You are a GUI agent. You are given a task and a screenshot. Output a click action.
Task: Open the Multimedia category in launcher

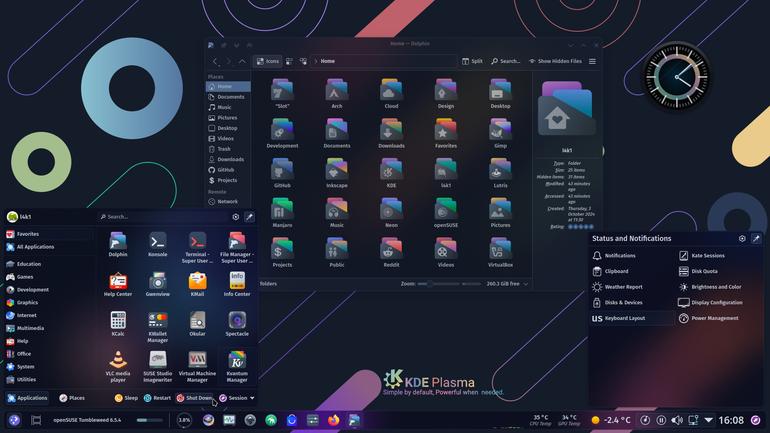click(x=48, y=328)
